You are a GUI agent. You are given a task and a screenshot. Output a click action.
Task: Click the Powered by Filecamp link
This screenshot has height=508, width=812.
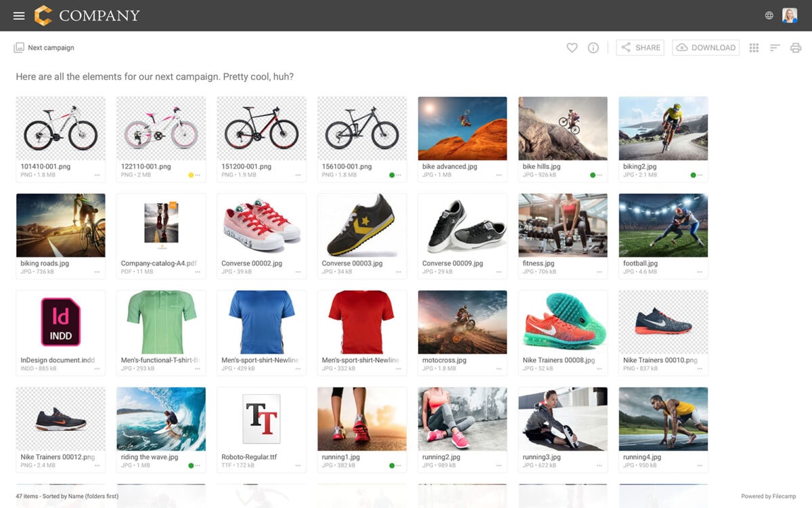coord(768,496)
